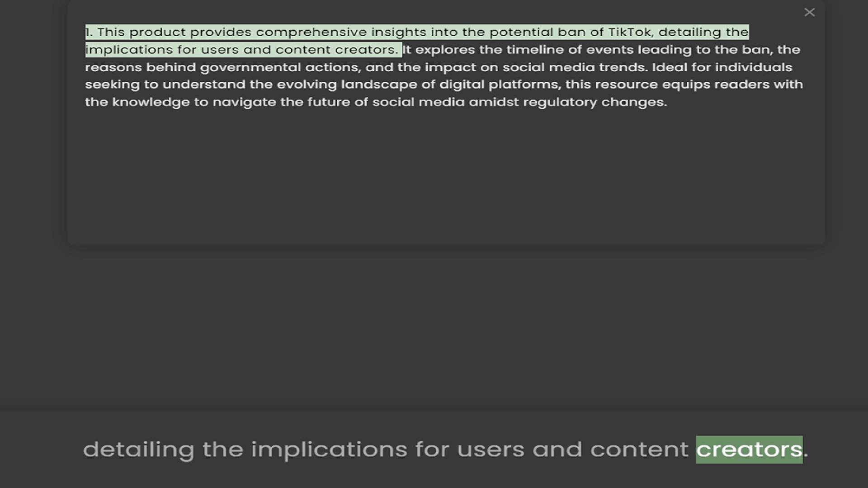Click the word "platforms" in the paragraph

click(x=523, y=84)
